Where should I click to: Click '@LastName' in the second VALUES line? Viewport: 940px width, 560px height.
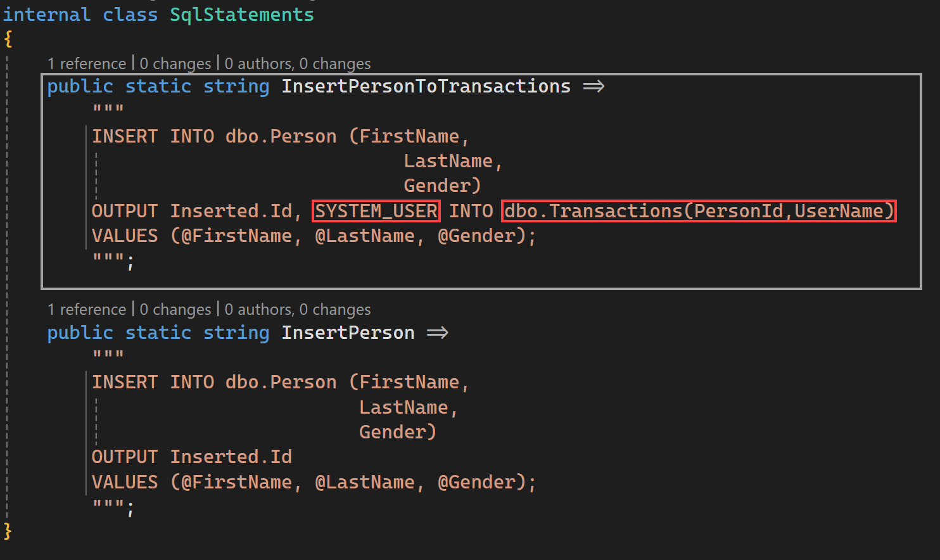tap(365, 482)
